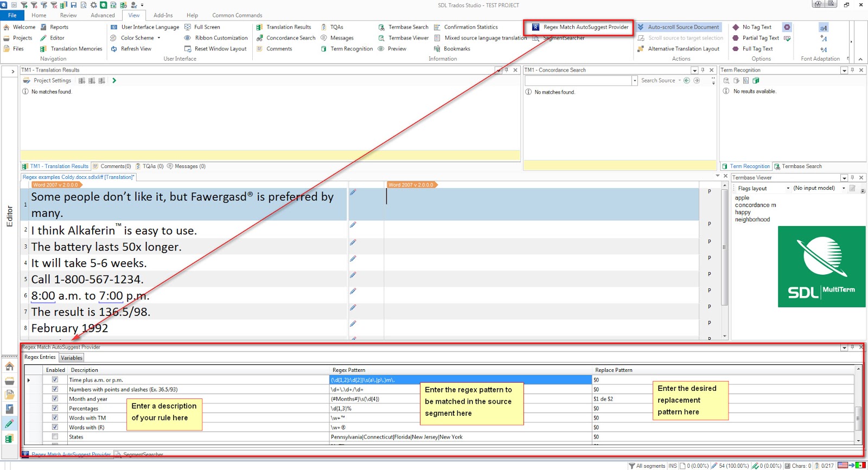Expand the collapsed navigation pane chevron
The height and width of the screenshot is (470, 868).
[x=13, y=71]
